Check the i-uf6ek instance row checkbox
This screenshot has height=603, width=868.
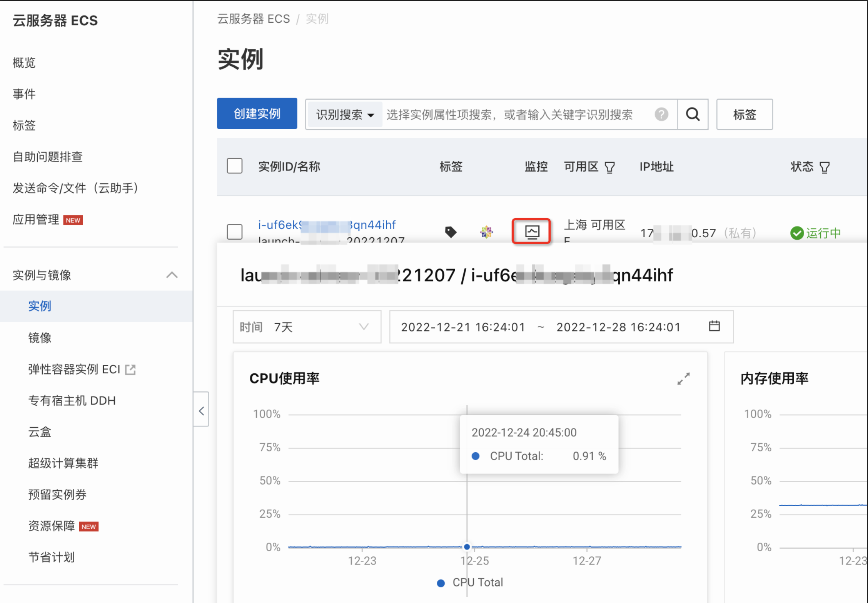234,232
